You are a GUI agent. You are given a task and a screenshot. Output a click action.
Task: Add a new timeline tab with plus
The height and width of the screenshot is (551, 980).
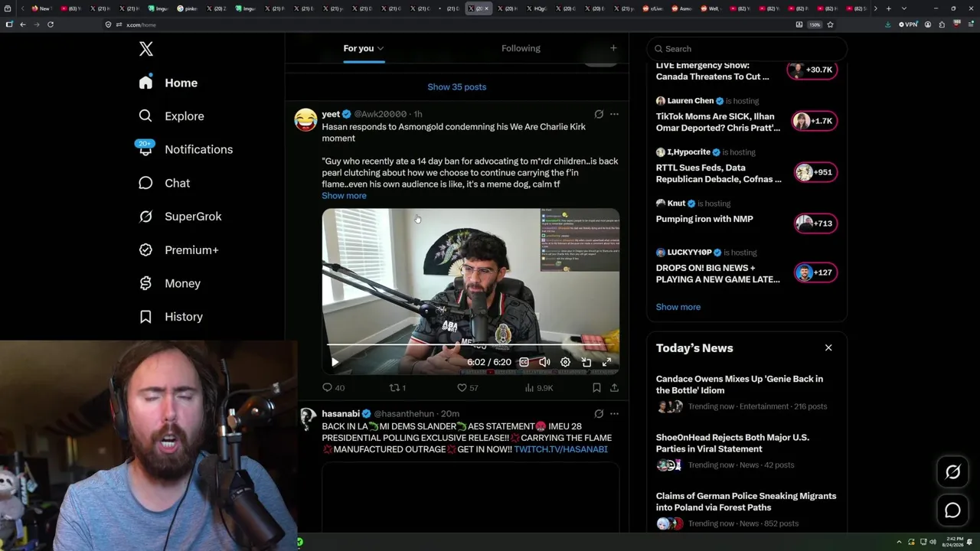613,48
